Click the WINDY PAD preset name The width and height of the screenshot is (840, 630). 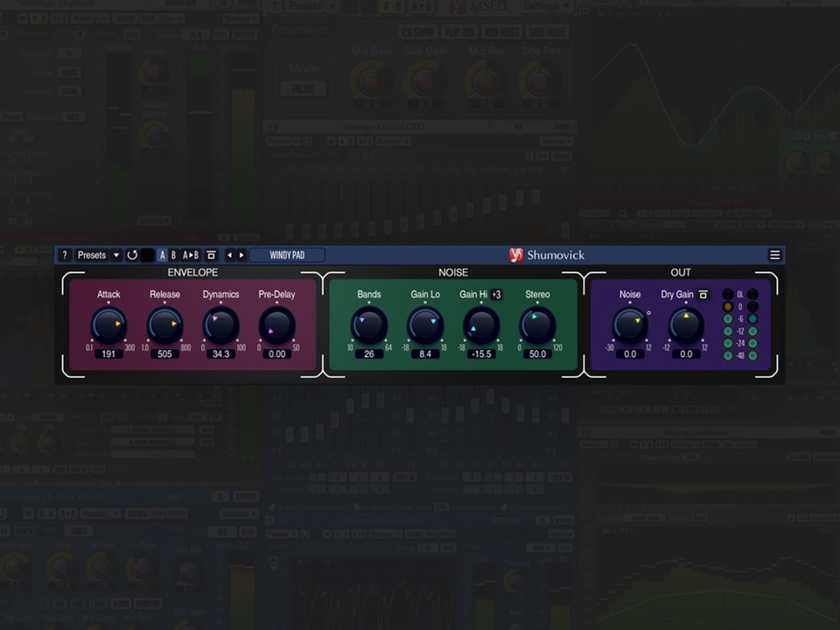tap(287, 255)
